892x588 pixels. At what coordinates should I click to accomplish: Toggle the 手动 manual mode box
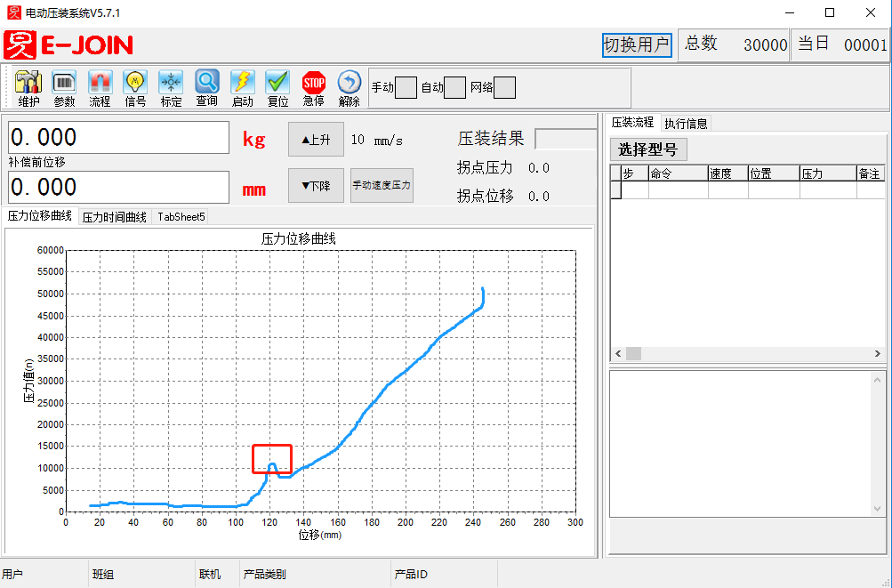coord(406,87)
